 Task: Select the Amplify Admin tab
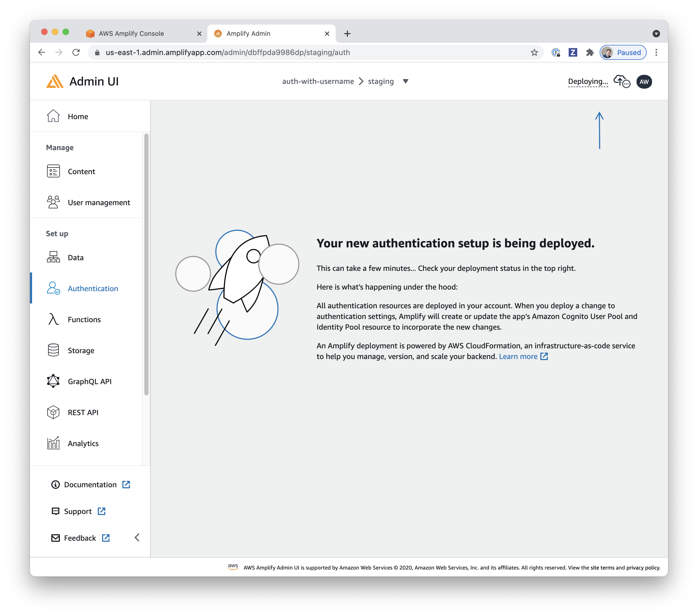272,33
